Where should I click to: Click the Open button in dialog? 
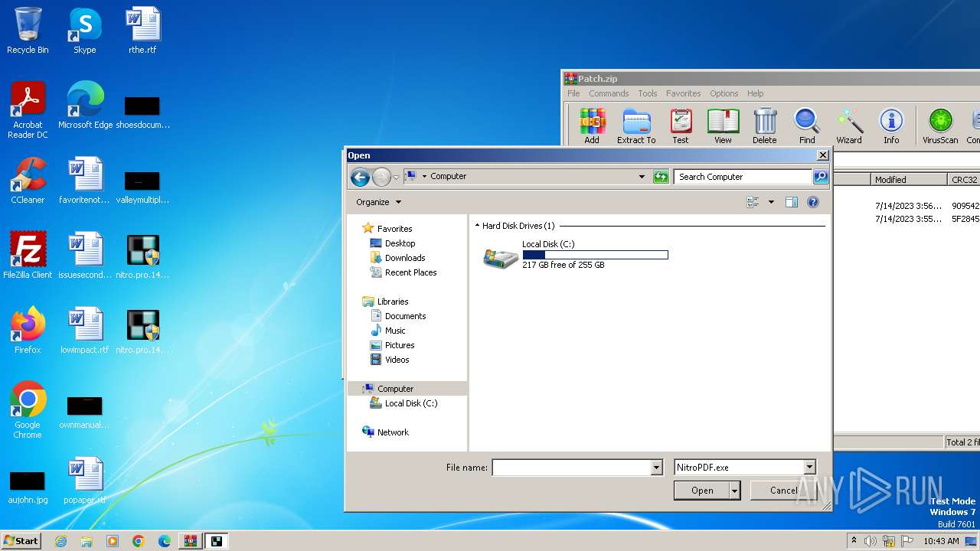tap(702, 491)
